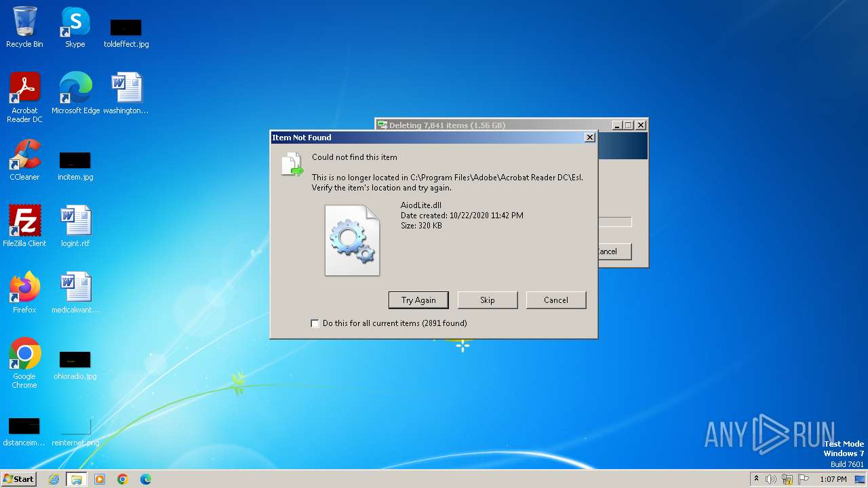Click the 'Size: 320 KB' text
Image resolution: width=868 pixels, height=488 pixels.
coord(421,226)
